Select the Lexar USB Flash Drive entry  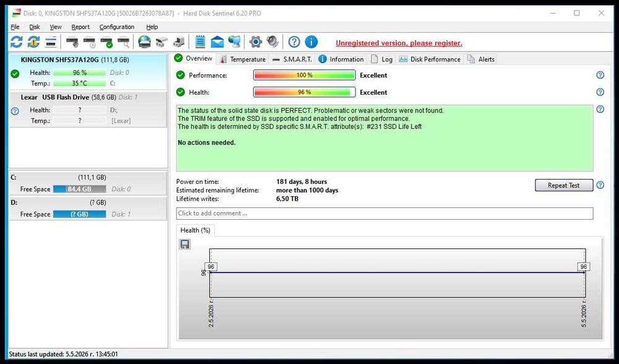tap(88, 110)
